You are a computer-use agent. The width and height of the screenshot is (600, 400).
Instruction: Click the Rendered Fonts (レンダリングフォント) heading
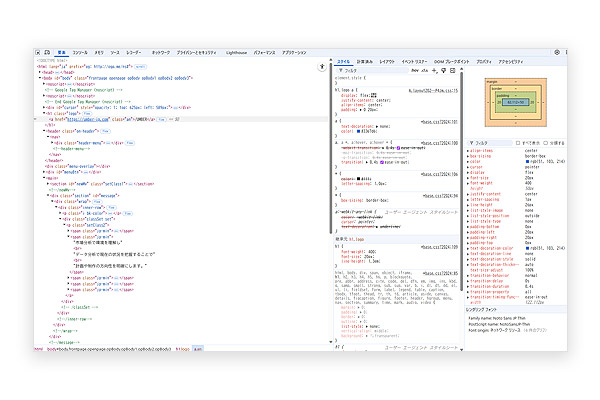[481, 309]
